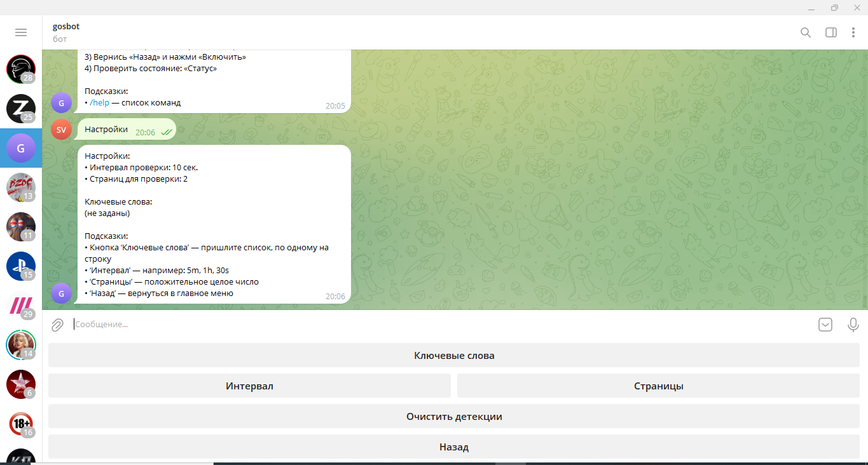The width and height of the screenshot is (868, 465).
Task: Restore down the Telegram window
Action: 834,8
